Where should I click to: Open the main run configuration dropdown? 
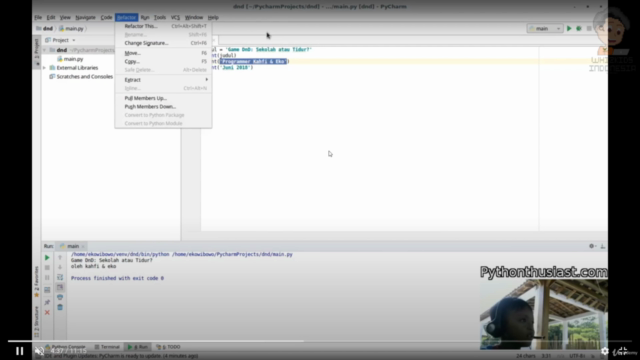click(x=545, y=29)
